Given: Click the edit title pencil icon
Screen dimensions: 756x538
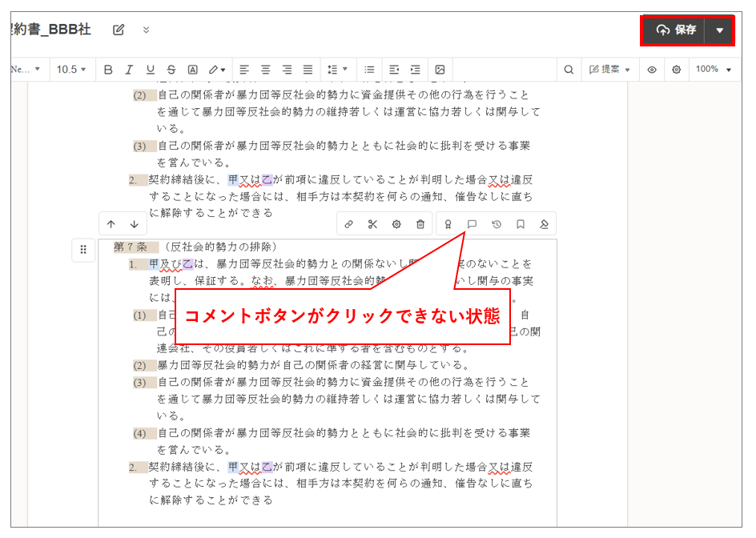Looking at the screenshot, I should click(119, 30).
